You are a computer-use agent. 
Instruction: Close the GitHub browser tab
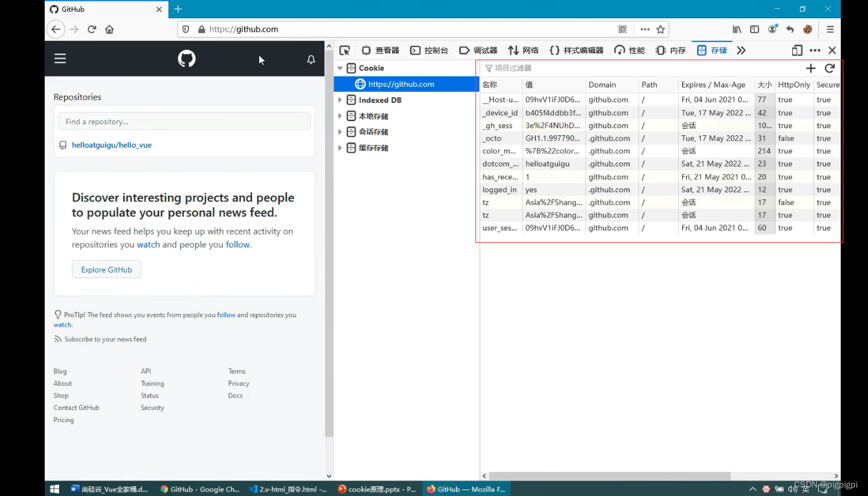[x=159, y=9]
